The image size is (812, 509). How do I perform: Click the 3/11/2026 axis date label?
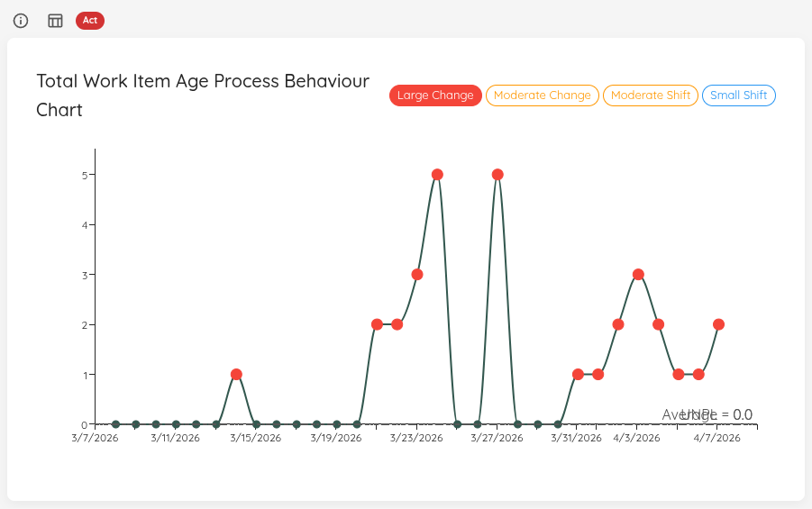coord(175,438)
